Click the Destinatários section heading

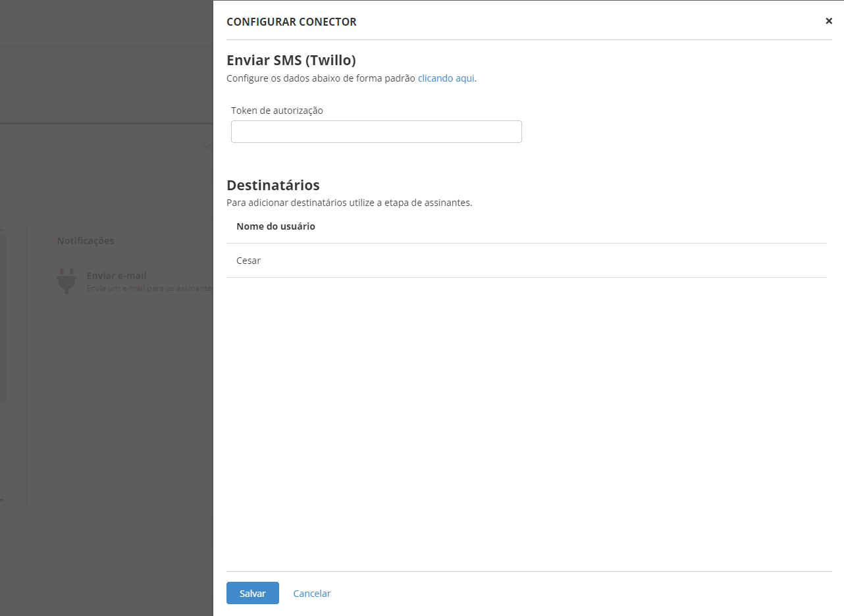tap(273, 185)
